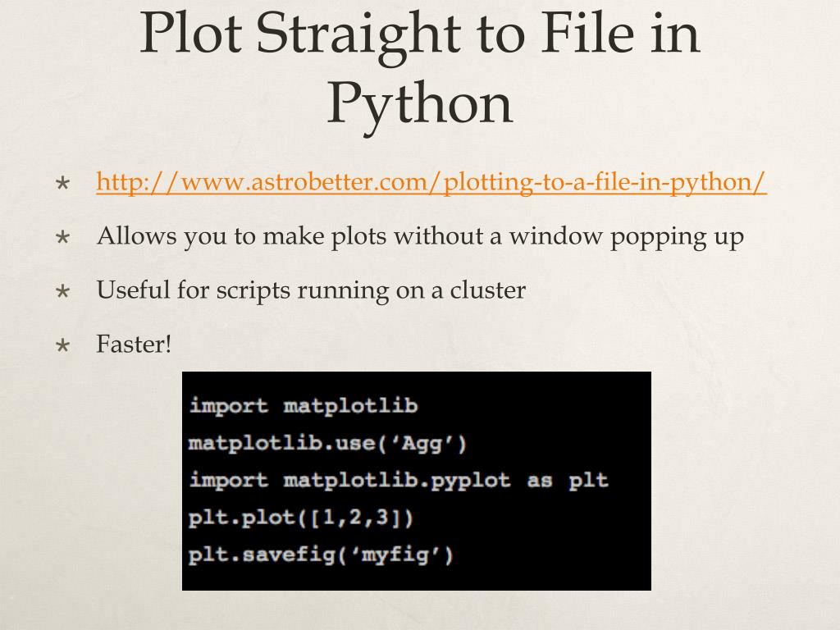The height and width of the screenshot is (630, 840).
Task: Click the matplotlib.use('Agg') code line
Action: click(327, 444)
